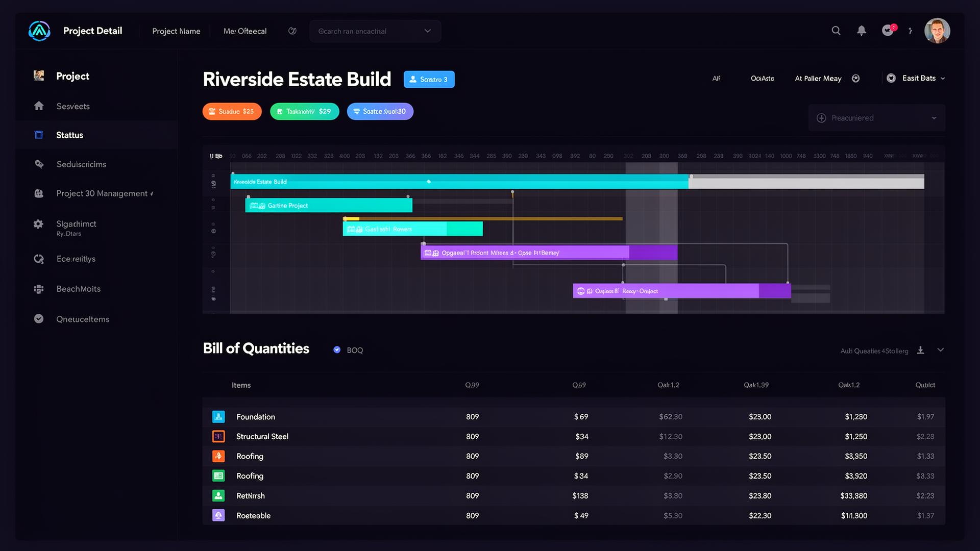This screenshot has height=551, width=980.
Task: Click the Project Name header link
Action: (x=176, y=31)
